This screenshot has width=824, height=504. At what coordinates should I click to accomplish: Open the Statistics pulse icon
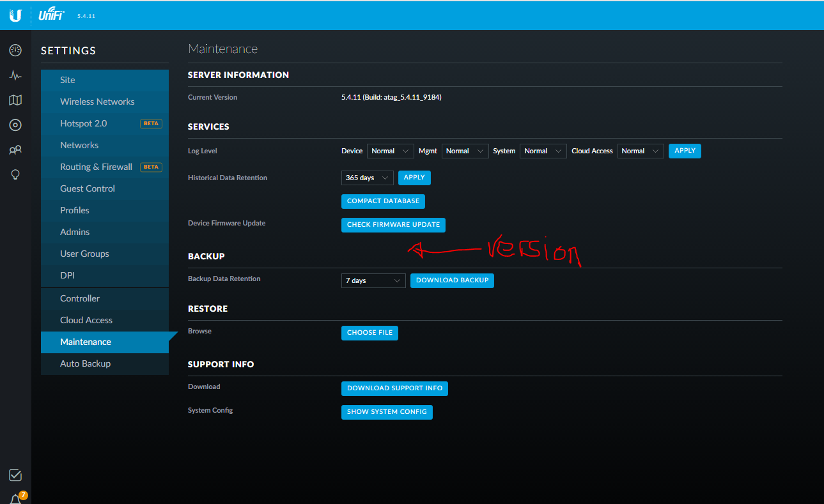tap(15, 75)
